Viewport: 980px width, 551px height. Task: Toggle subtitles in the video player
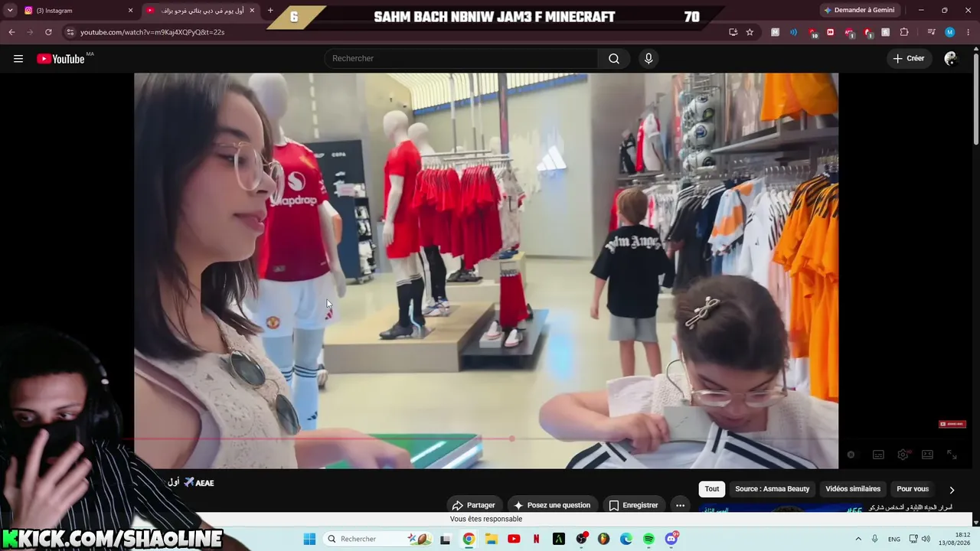tap(878, 455)
